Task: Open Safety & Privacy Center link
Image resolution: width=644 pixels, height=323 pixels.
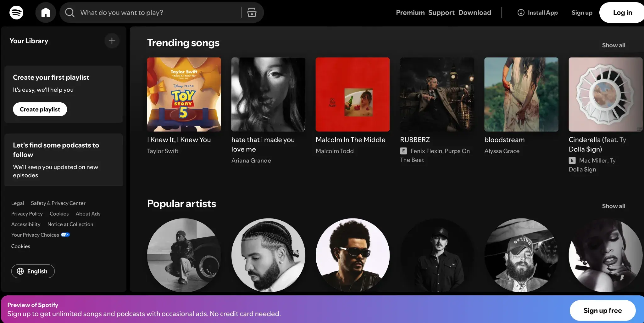Action: click(x=58, y=203)
